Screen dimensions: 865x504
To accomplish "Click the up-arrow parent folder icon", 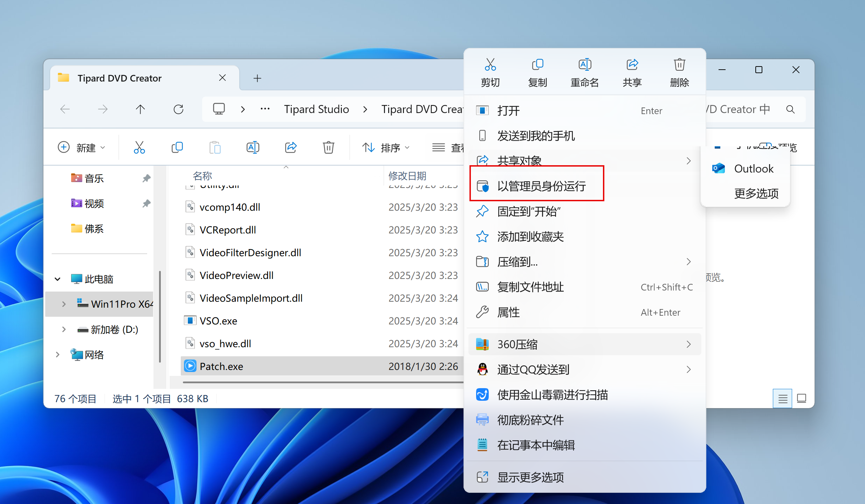I will click(140, 110).
